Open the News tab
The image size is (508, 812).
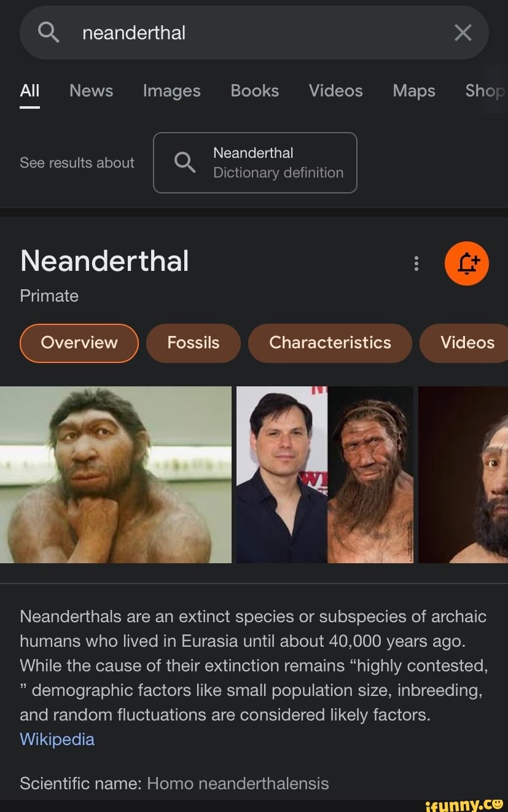[91, 91]
